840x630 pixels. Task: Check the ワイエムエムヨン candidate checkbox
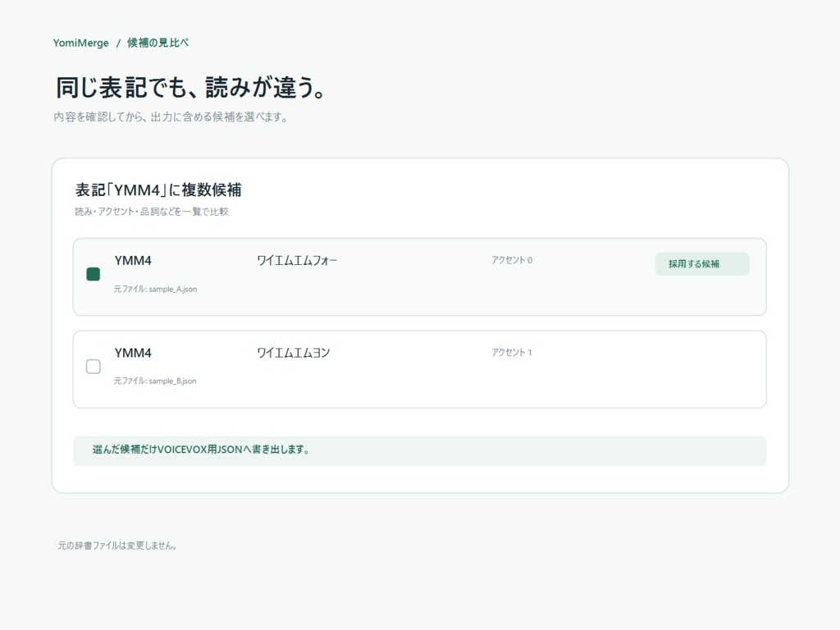(94, 367)
